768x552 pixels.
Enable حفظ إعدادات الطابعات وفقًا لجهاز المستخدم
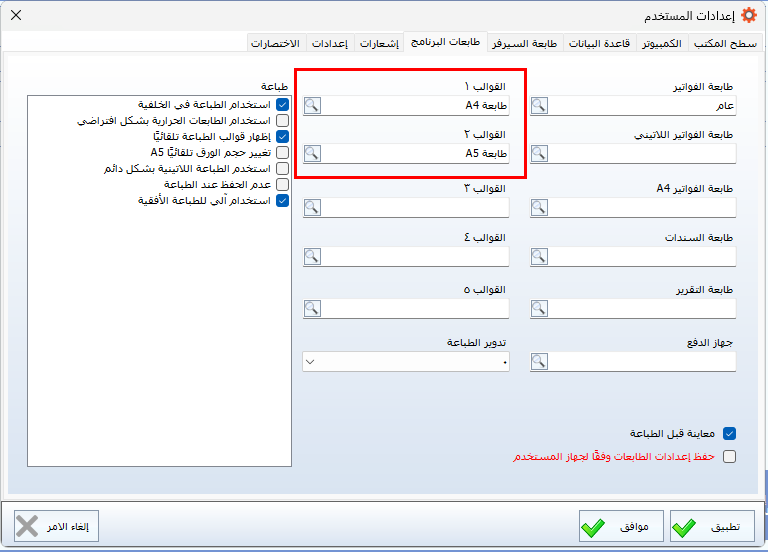click(729, 456)
